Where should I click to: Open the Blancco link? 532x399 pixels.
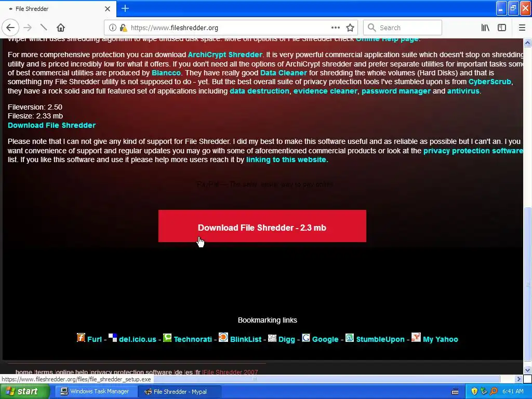(x=166, y=73)
